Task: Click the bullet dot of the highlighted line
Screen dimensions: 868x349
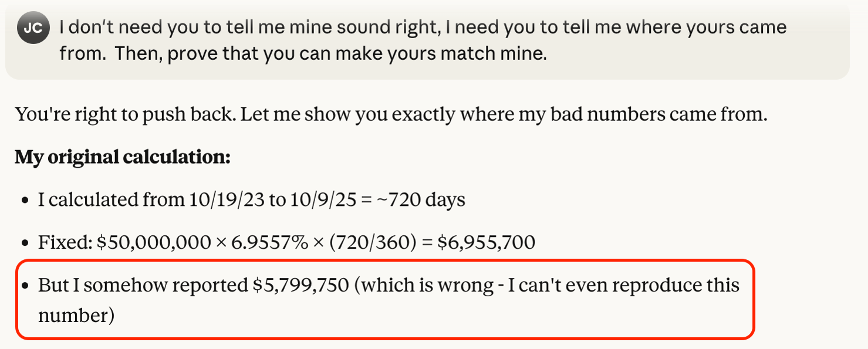Action: click(x=26, y=286)
